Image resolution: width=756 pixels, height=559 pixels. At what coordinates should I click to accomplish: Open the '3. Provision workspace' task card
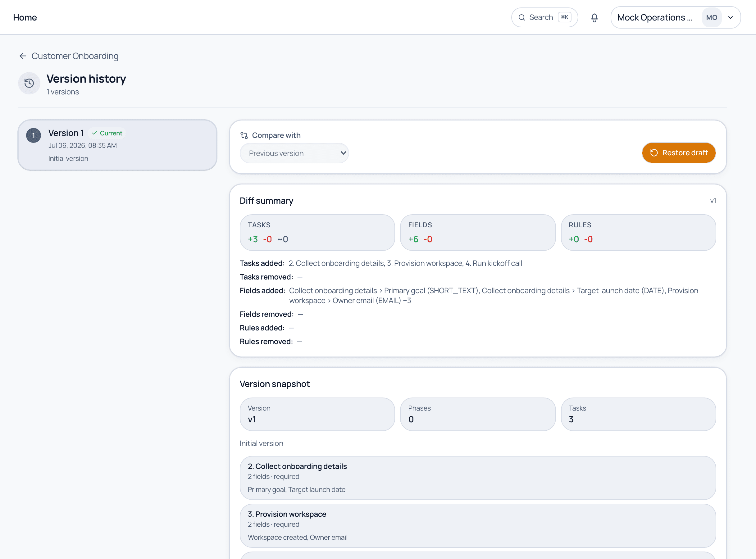click(x=477, y=525)
